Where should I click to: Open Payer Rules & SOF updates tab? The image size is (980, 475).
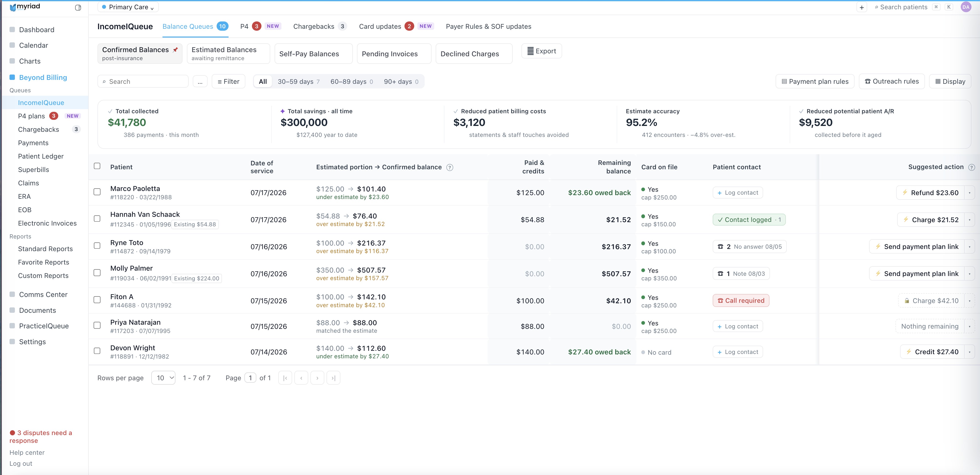tap(489, 26)
